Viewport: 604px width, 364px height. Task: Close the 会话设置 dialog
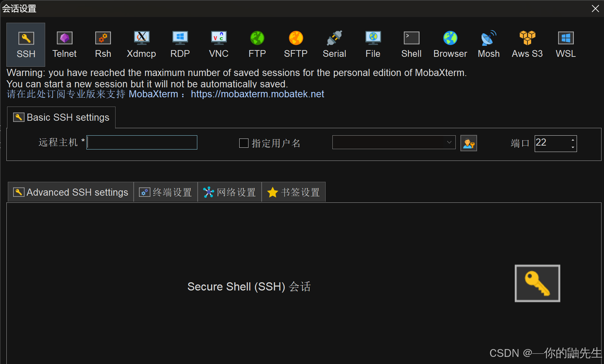(x=595, y=9)
